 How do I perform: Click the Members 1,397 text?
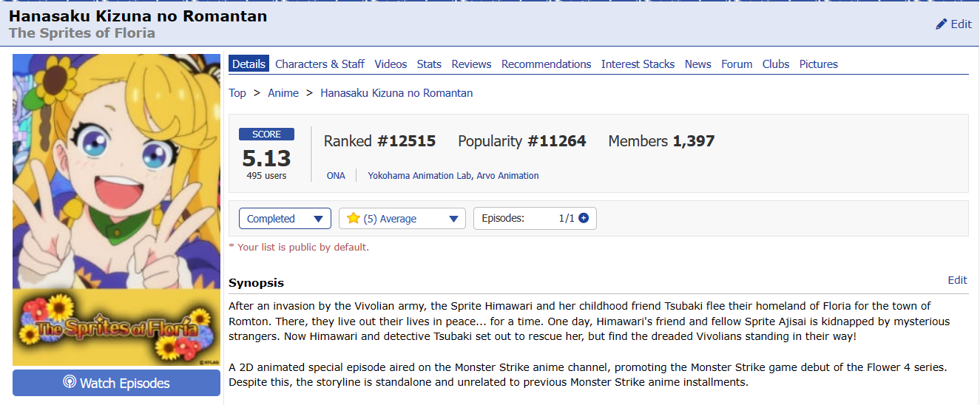point(661,141)
